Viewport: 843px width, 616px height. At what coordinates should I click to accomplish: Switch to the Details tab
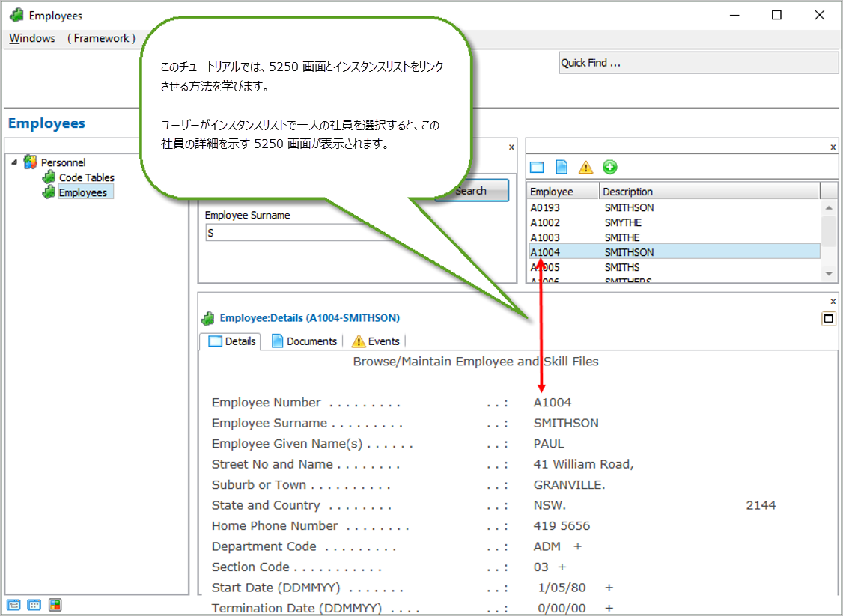click(230, 341)
